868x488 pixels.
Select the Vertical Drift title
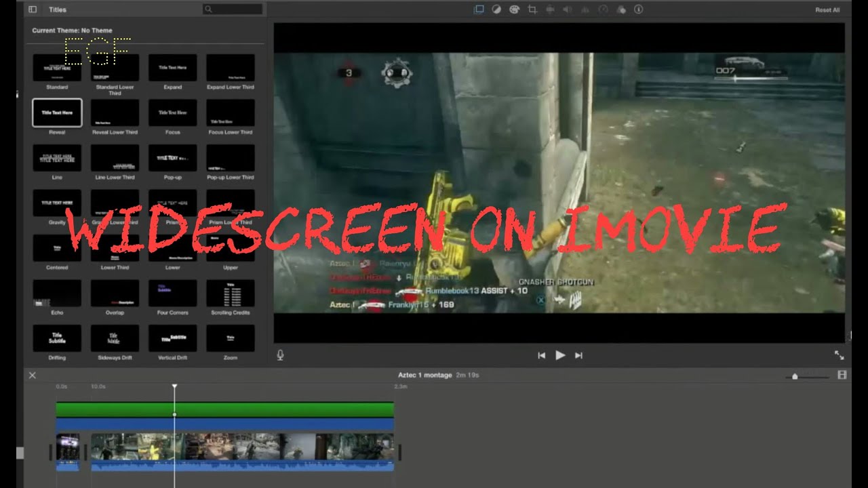tap(173, 338)
